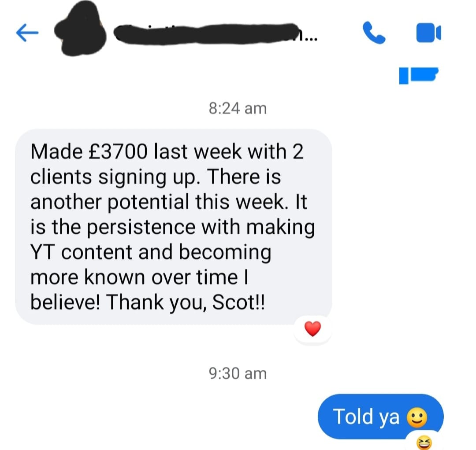Tap the laughing emoji reaction under Told ya
The width and height of the screenshot is (476, 450).
pyautogui.click(x=424, y=443)
